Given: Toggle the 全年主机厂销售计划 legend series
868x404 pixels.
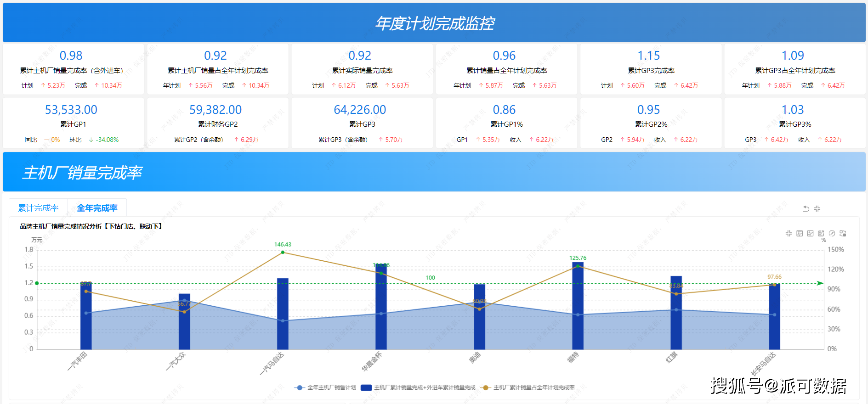Looking at the screenshot, I should tap(325, 387).
